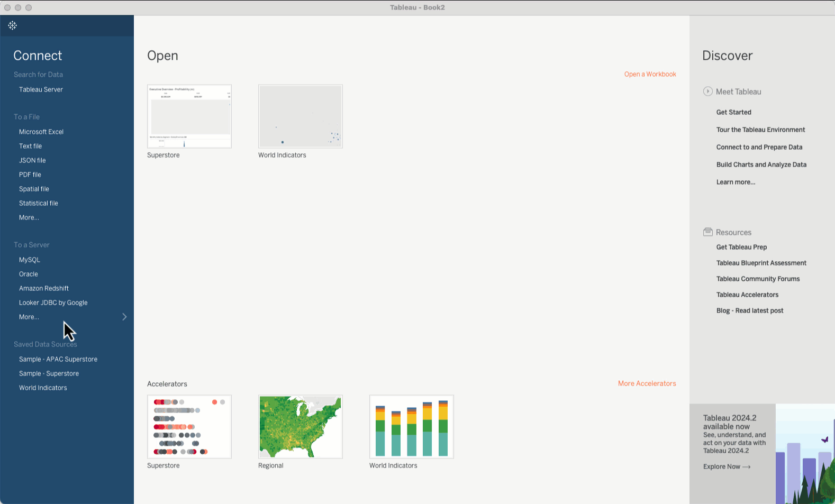Open More file connector options
835x504 pixels.
29,217
